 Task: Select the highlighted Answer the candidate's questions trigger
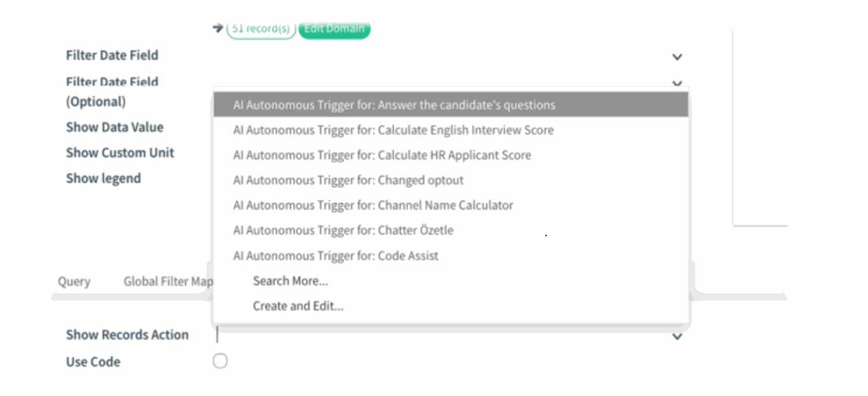coord(394,104)
